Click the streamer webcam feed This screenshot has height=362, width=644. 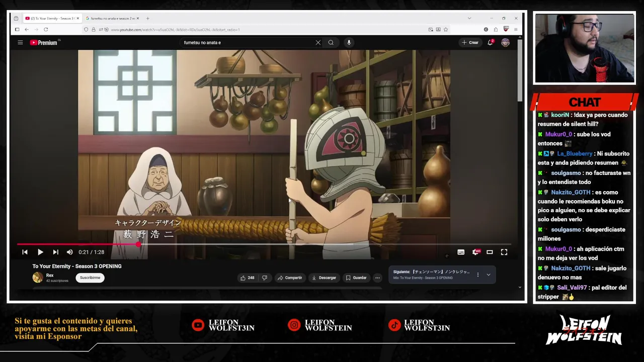(584, 48)
